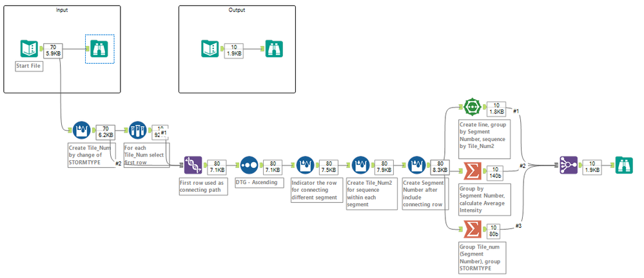Click 'Create line, group by Segment Number' annotation
Screen dimensions: 644x278
pyautogui.click(x=484, y=139)
